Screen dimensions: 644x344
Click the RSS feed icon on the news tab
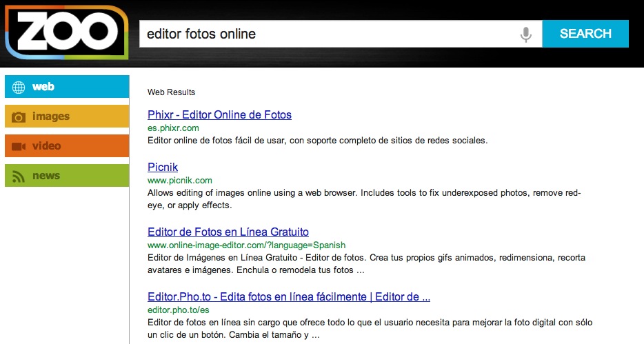(19, 176)
